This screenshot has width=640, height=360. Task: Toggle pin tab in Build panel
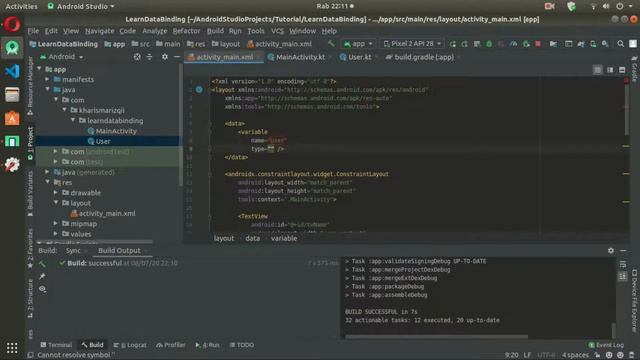[x=42, y=276]
